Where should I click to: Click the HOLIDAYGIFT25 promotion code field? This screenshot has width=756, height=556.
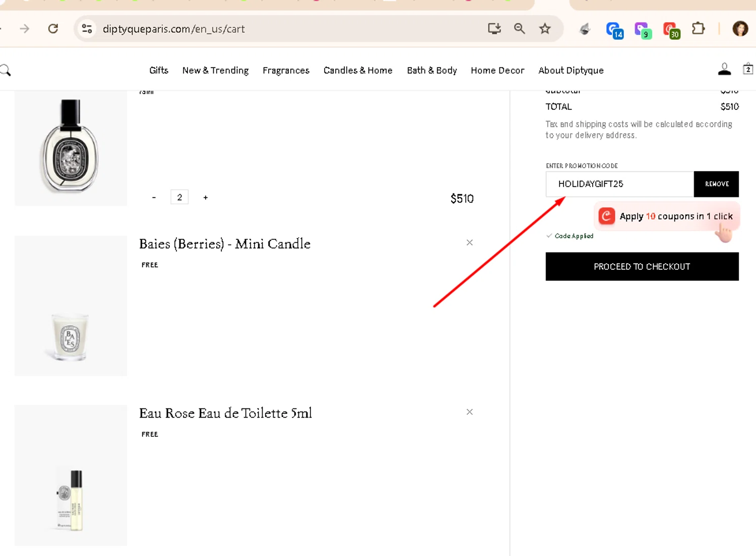click(x=620, y=184)
